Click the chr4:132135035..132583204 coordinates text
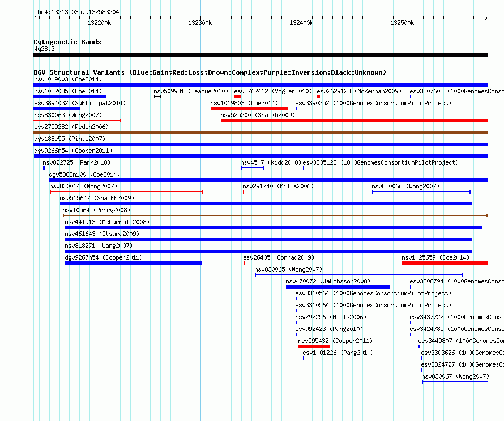Screen dimensions: 504x421 coord(76,12)
